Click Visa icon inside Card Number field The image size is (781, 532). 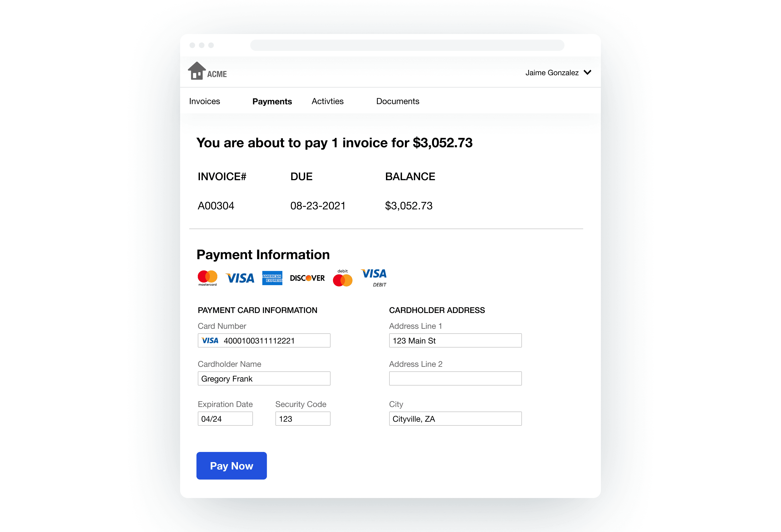[210, 341]
